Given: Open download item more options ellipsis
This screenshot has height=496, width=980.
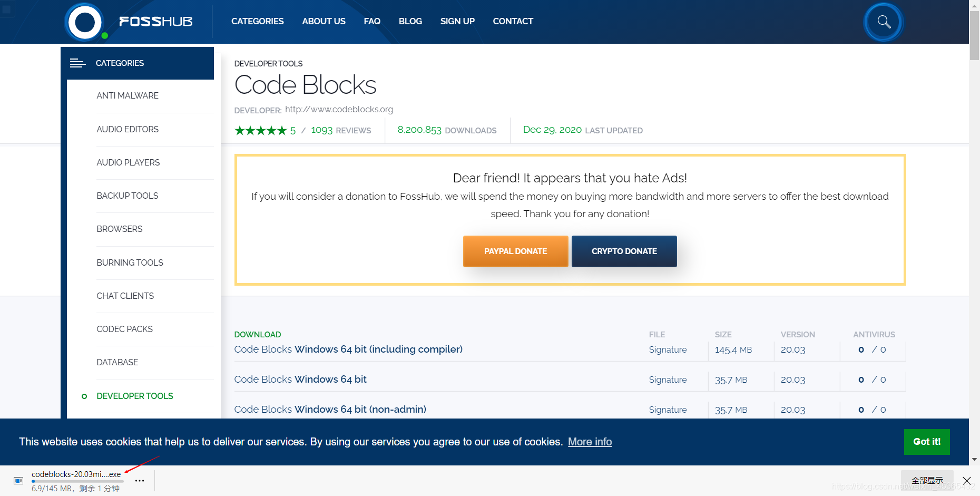Looking at the screenshot, I should (x=140, y=481).
